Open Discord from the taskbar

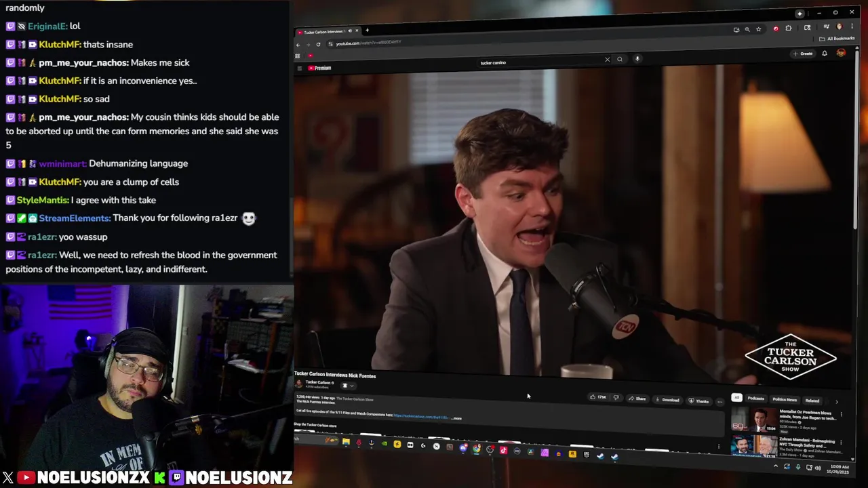[x=463, y=448]
